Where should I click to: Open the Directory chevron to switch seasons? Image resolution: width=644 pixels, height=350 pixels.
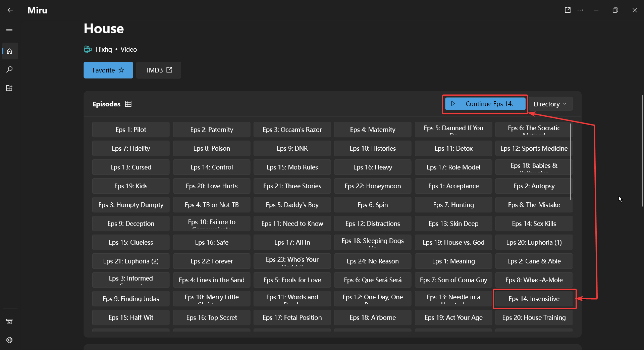[x=565, y=104]
